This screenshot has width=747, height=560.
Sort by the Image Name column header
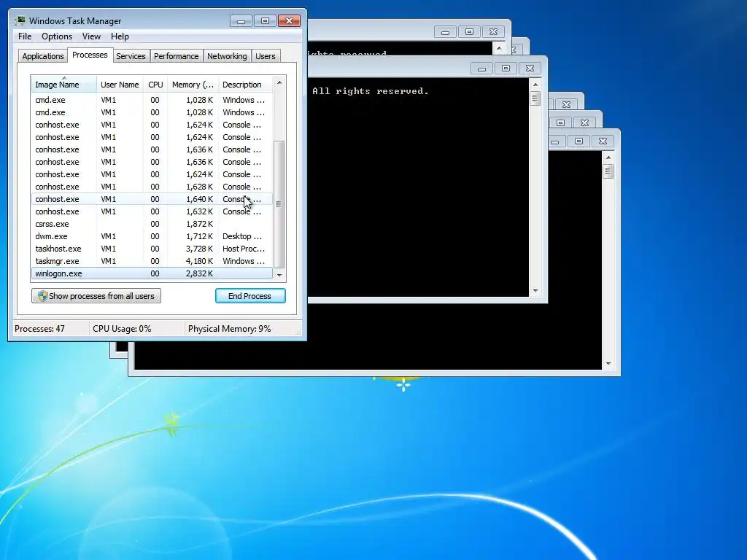coord(63,85)
